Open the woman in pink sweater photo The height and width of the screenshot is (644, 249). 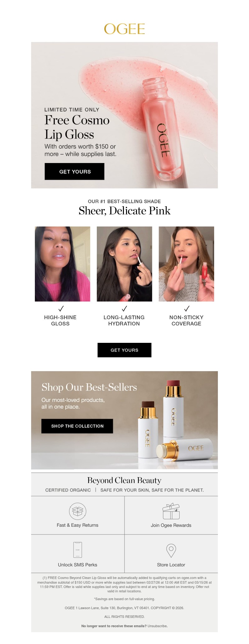click(63, 264)
